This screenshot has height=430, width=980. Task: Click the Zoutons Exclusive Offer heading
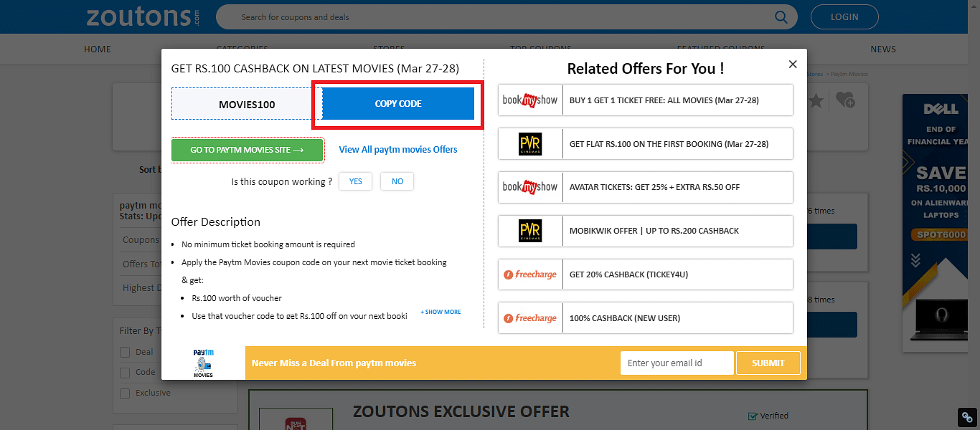pyautogui.click(x=461, y=412)
